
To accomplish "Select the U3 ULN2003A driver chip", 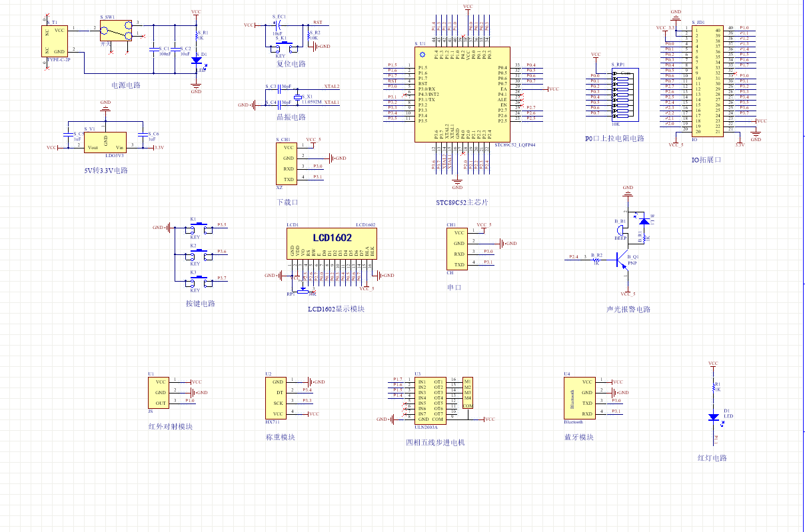I will (x=430, y=401).
